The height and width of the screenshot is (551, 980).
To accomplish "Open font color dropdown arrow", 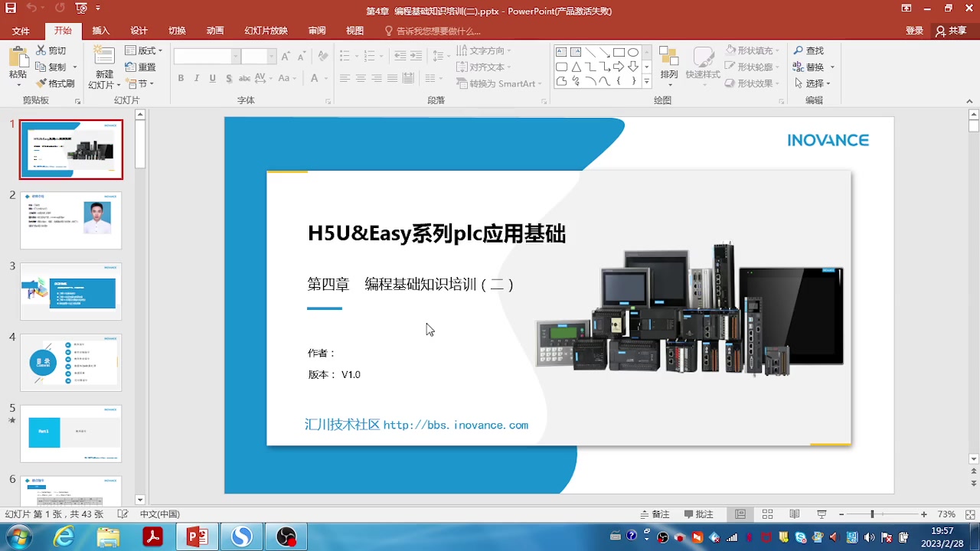I will pos(325,78).
